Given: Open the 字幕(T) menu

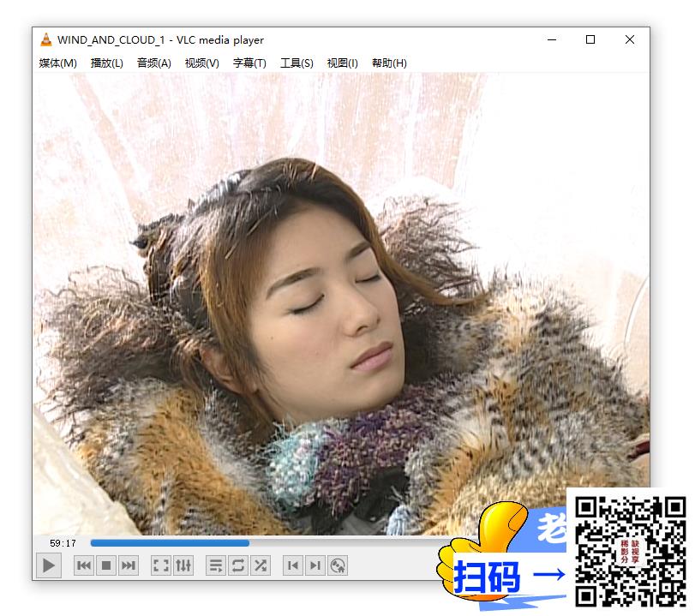Looking at the screenshot, I should pyautogui.click(x=249, y=63).
